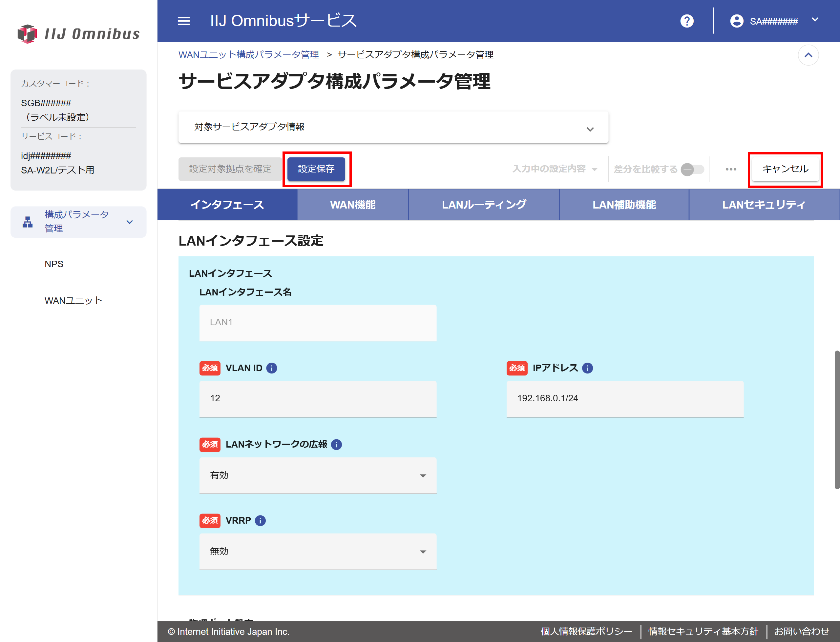Click the 設定保存 button

click(316, 169)
